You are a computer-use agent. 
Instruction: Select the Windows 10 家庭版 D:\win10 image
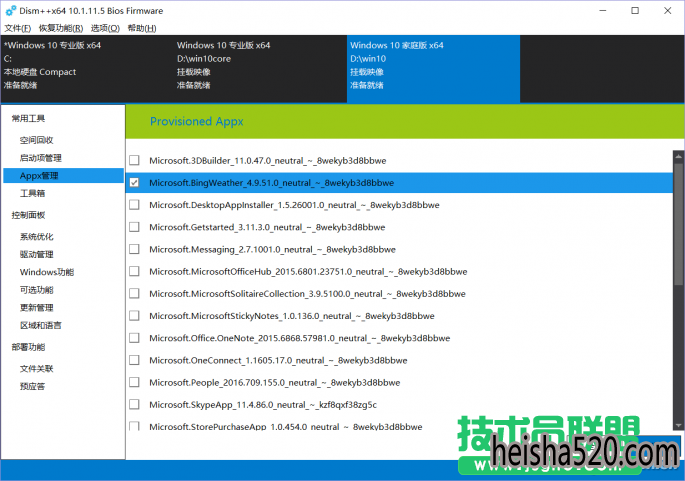[x=433, y=69]
